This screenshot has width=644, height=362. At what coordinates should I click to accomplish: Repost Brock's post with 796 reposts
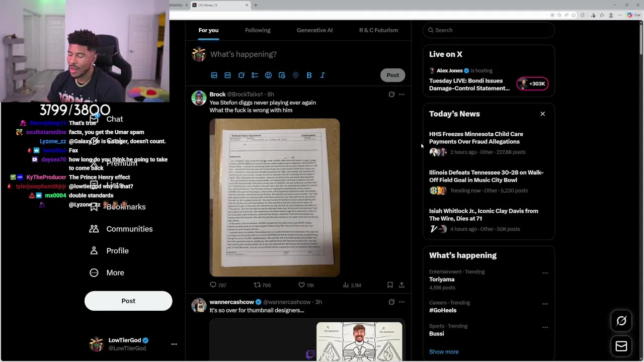pyautogui.click(x=262, y=285)
